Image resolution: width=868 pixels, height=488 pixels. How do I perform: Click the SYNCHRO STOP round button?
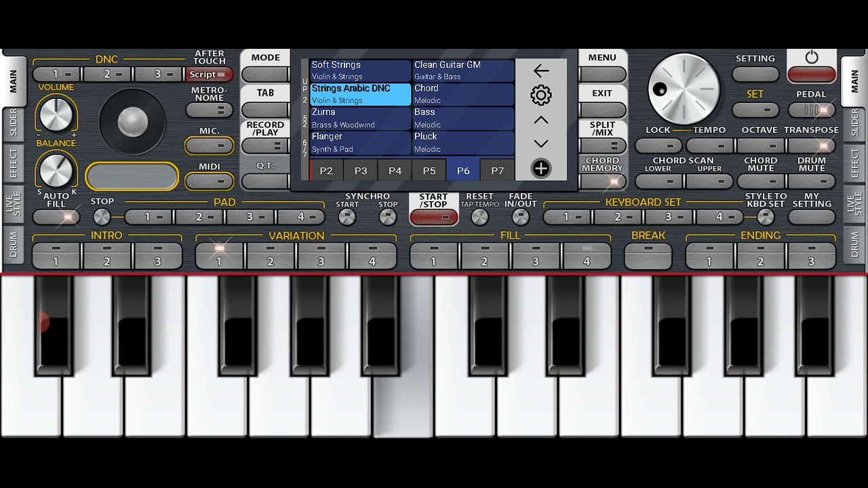[x=388, y=217]
